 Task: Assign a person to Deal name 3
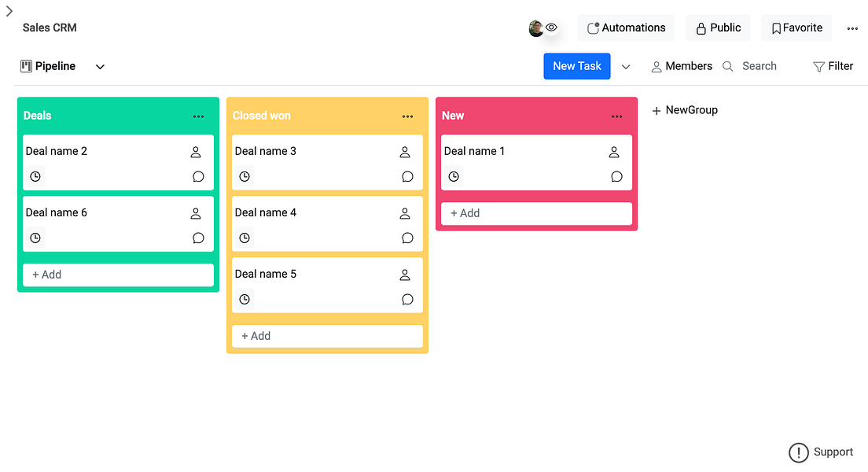point(405,152)
